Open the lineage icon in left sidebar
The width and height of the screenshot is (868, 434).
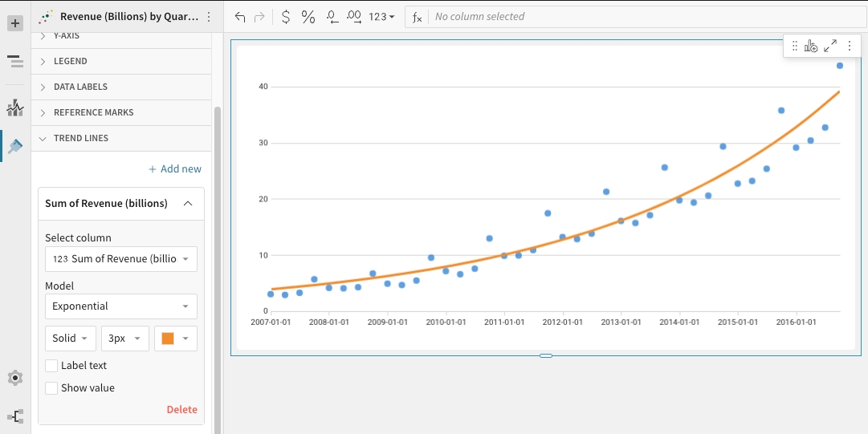14,416
